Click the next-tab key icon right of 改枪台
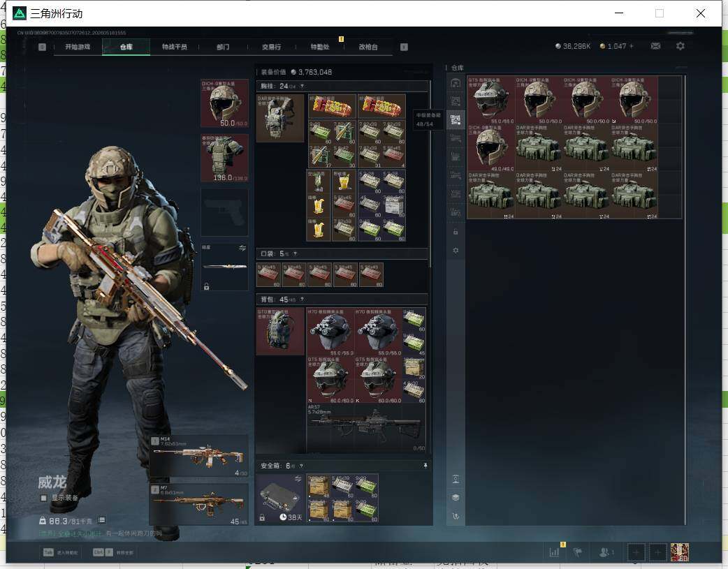 pyautogui.click(x=404, y=47)
